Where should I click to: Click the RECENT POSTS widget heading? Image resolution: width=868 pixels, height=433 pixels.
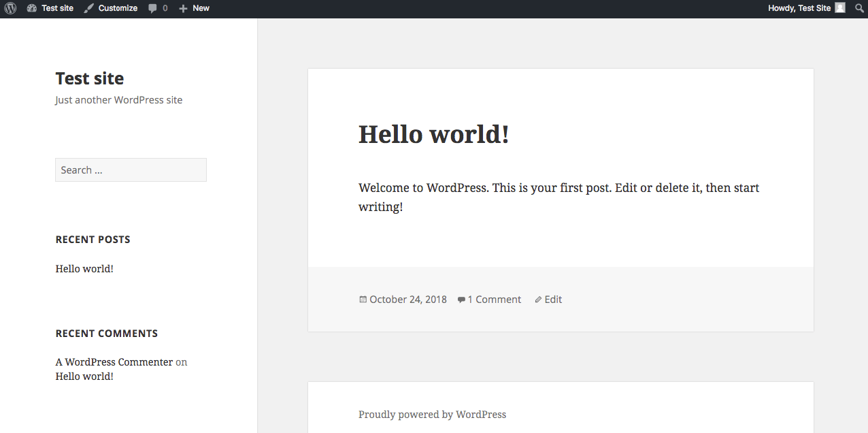click(x=93, y=240)
